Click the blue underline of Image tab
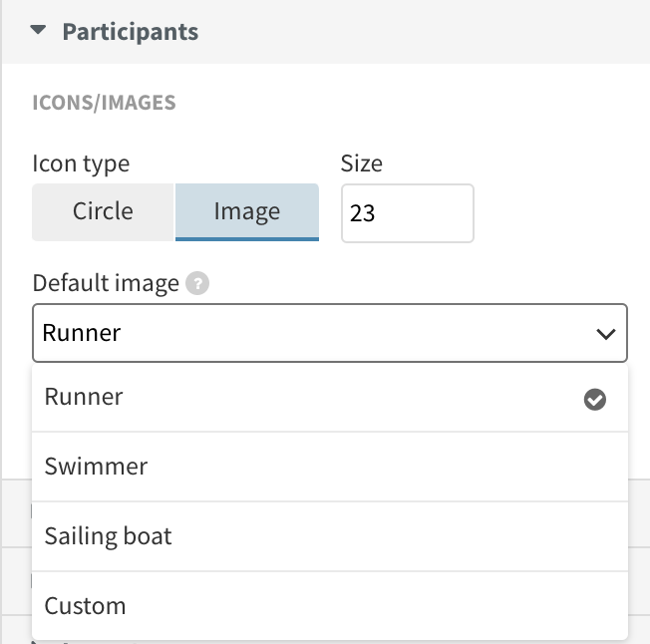The width and height of the screenshot is (650, 644). 247,239
